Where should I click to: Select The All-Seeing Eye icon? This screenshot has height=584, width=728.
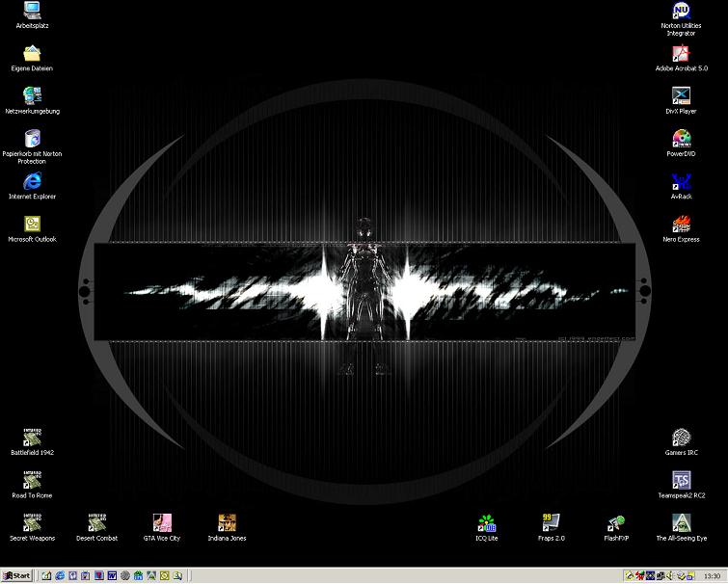point(681,522)
